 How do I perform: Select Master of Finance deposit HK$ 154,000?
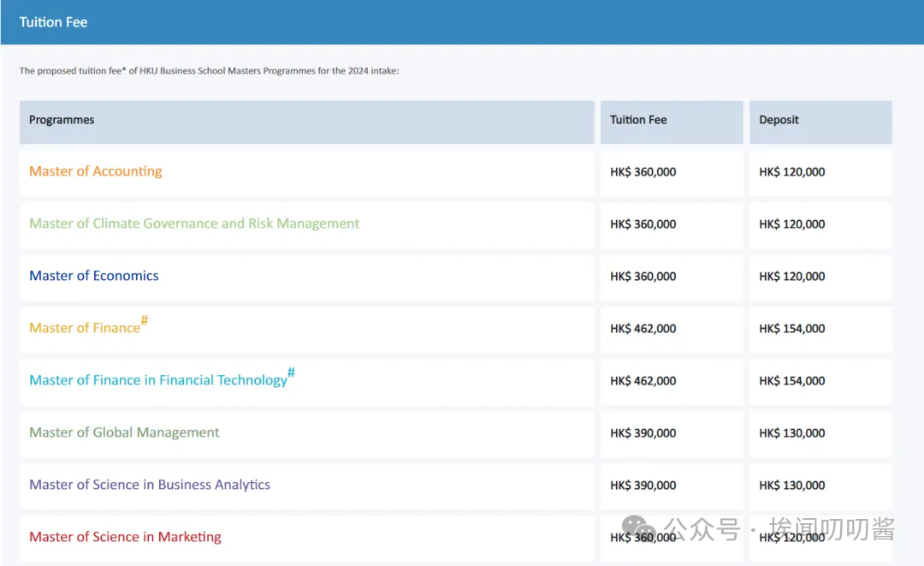(x=791, y=329)
